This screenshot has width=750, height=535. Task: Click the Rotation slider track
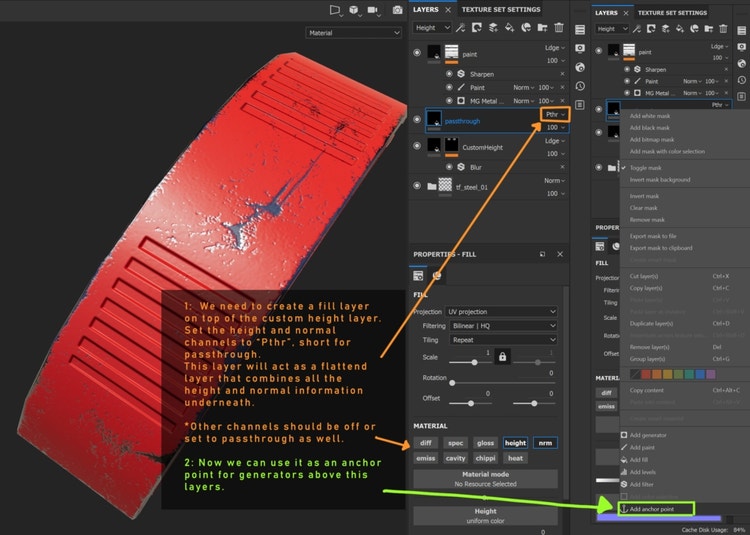tap(503, 381)
